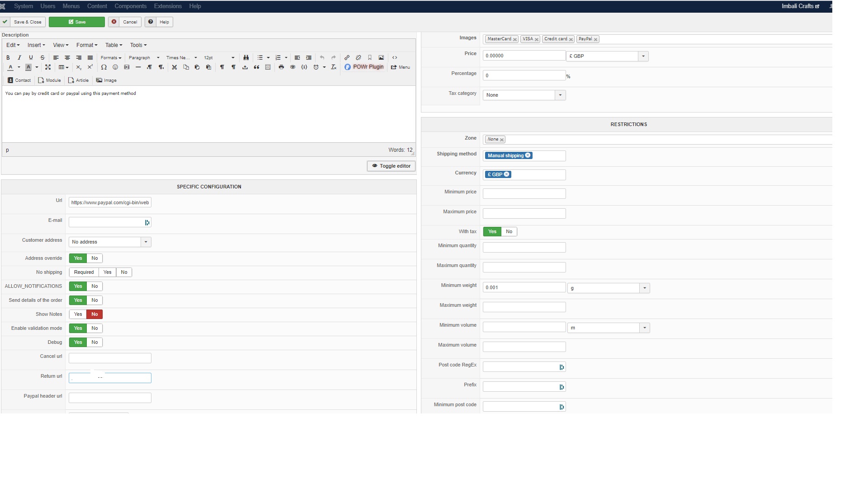Screen dimensions: 868x488
Task: Select Required for No shipping
Action: point(84,272)
